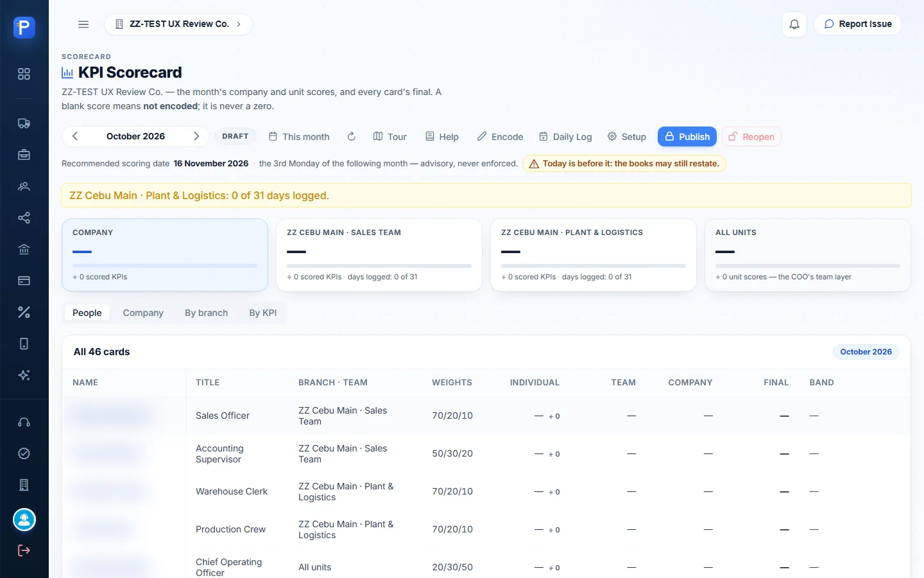This screenshot has width=924, height=578.
Task: Open the checkmark badge sidebar icon
Action: pyautogui.click(x=24, y=453)
